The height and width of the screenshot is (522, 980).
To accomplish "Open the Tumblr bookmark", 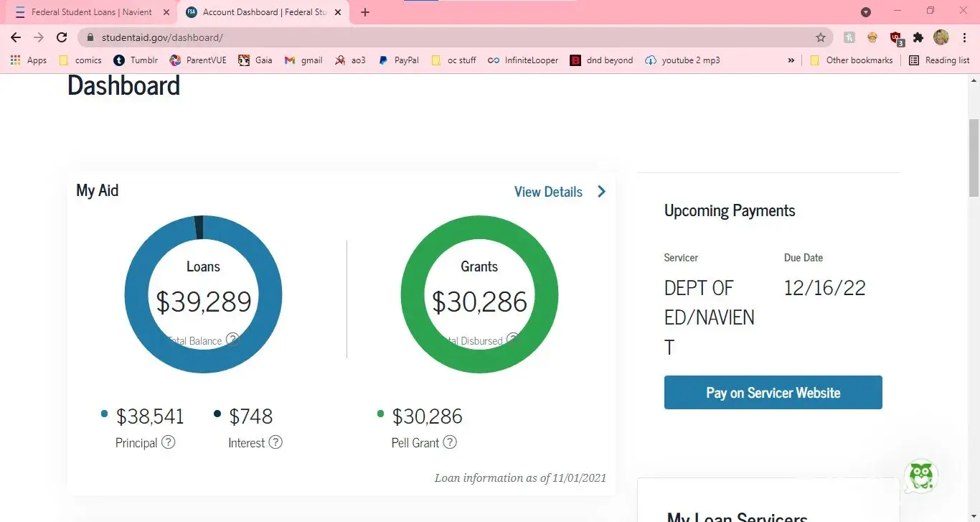I will (136, 60).
